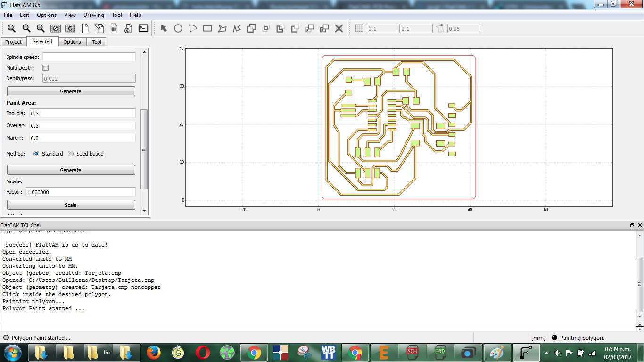Click the Replot toolbar icon
Image resolution: width=644 pixels, height=362 pixels.
[x=70, y=28]
